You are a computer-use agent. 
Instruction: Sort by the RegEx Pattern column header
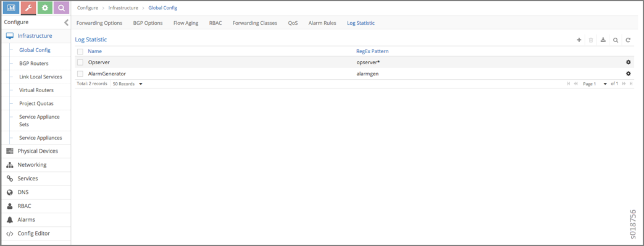point(372,51)
